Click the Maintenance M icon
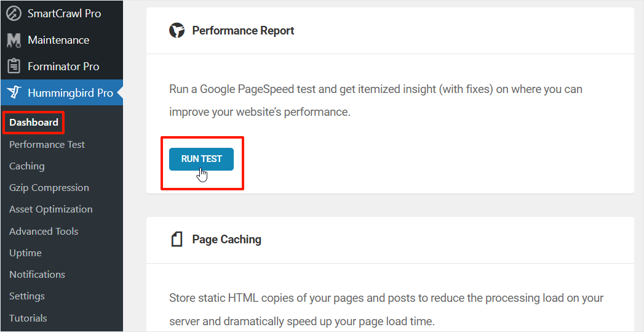This screenshot has width=644, height=332. click(x=14, y=40)
